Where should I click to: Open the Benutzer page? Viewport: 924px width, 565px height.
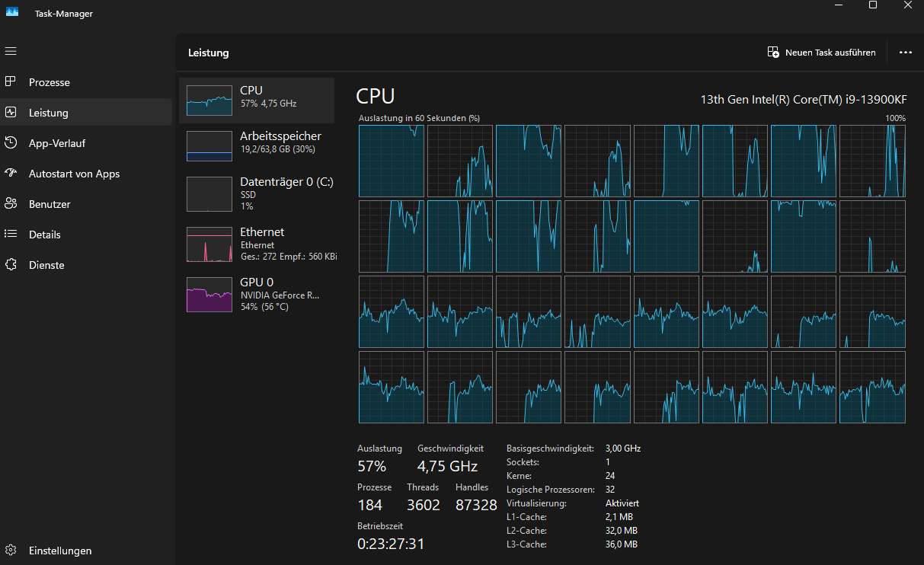pyautogui.click(x=86, y=204)
